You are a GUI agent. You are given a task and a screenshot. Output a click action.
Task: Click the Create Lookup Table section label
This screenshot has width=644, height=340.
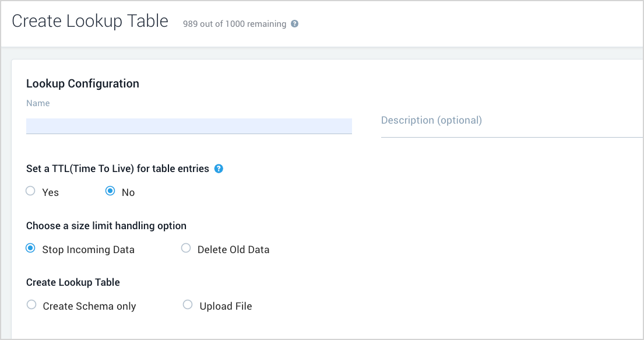point(73,282)
